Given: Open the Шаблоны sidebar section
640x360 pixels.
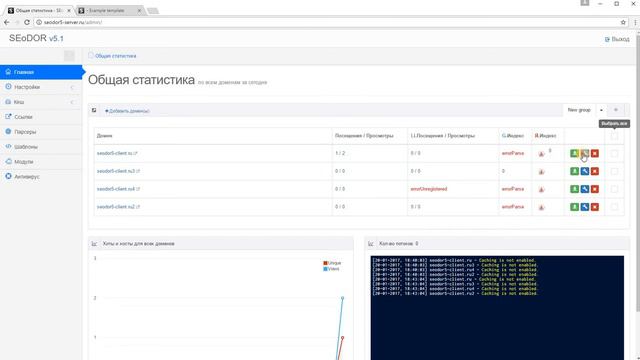Looking at the screenshot, I should click(41, 147).
